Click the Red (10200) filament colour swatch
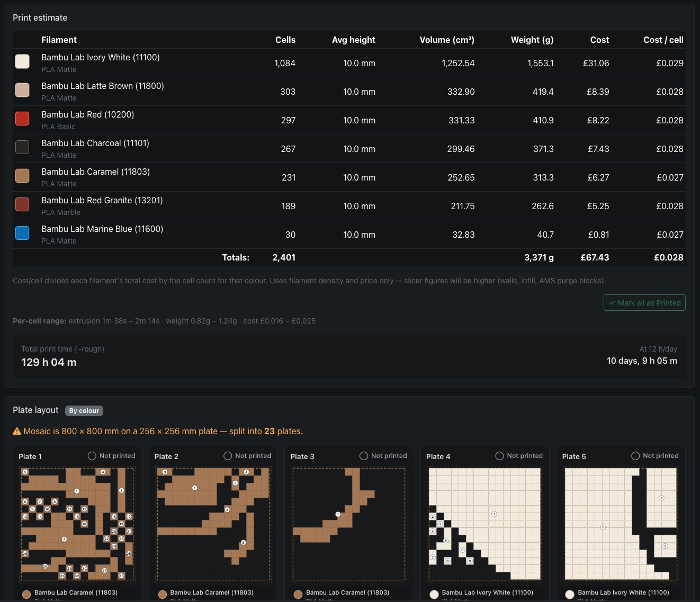 pos(22,119)
